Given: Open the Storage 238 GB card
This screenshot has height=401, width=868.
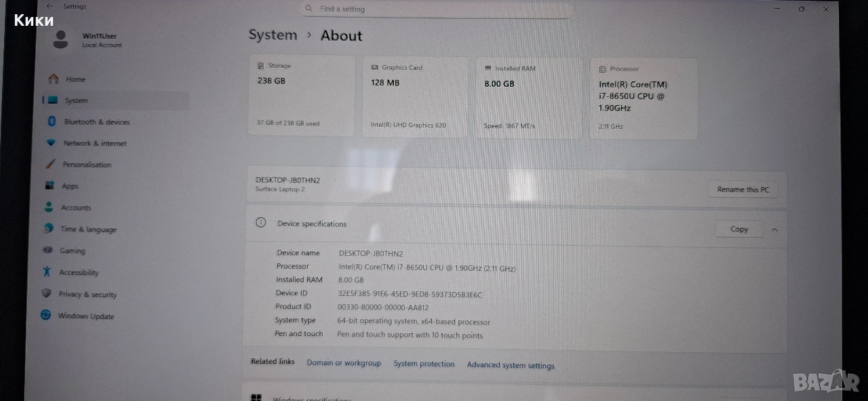Looking at the screenshot, I should (x=302, y=96).
